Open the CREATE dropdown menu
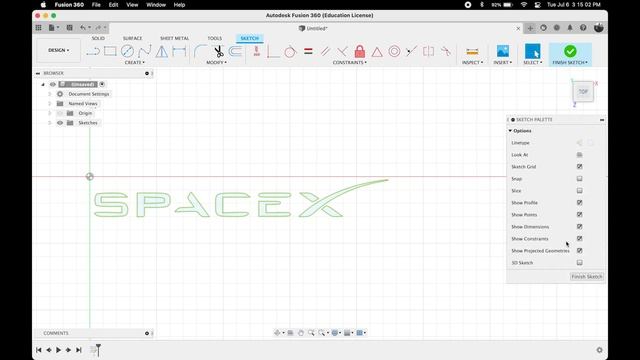640x360 pixels. (134, 62)
